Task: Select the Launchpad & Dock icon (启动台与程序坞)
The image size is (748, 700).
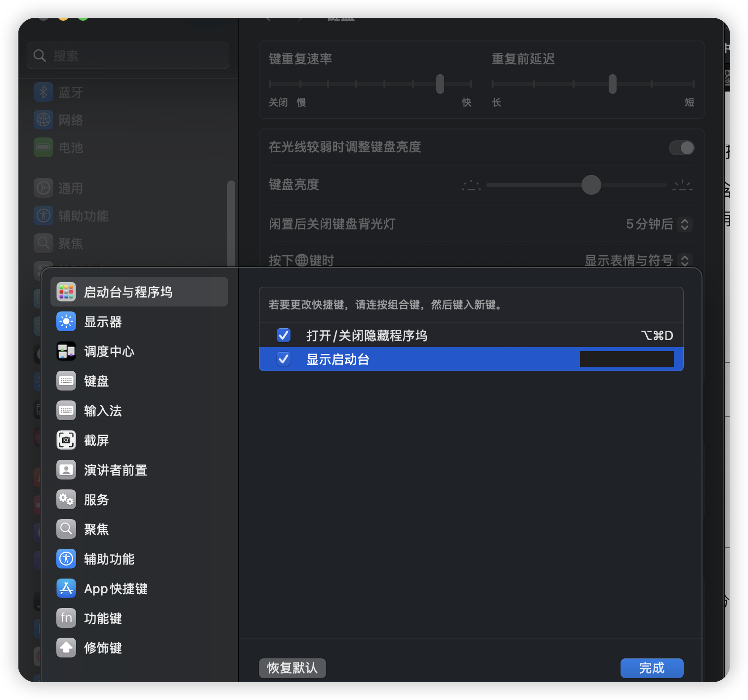Action: click(x=66, y=292)
